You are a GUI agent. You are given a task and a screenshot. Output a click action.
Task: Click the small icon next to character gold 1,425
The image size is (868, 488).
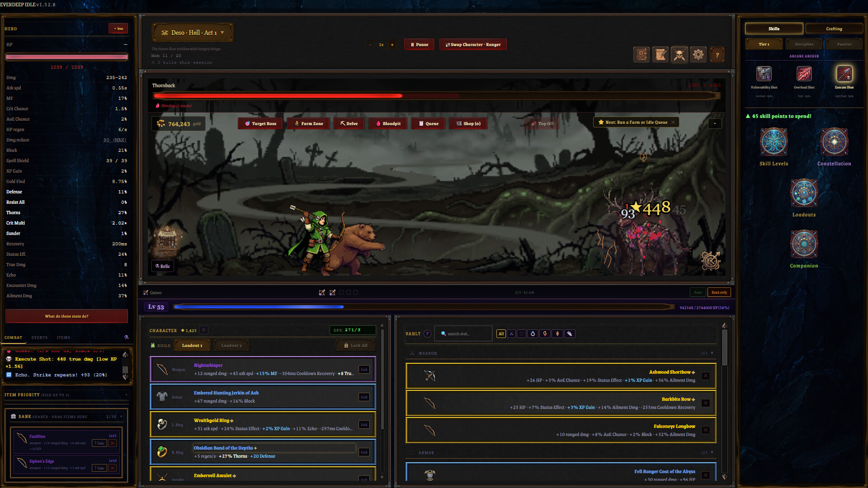click(204, 330)
